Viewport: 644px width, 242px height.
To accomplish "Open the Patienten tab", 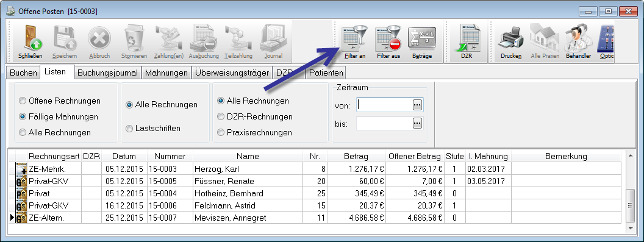I will 326,73.
